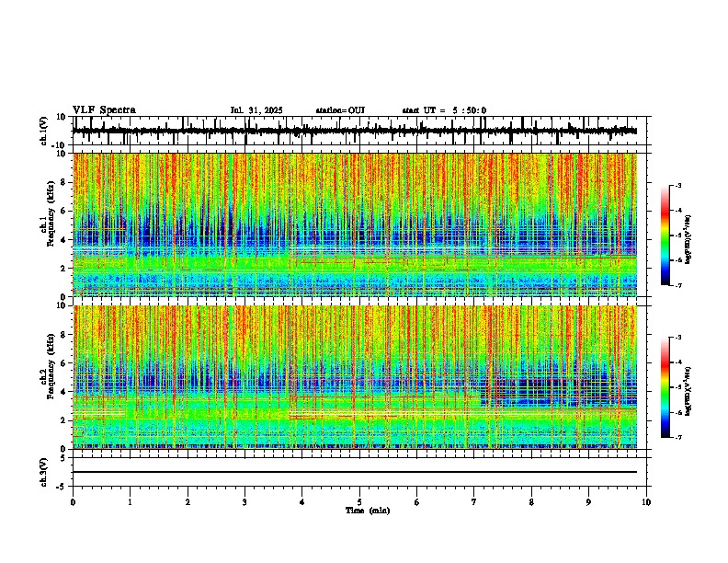Click the 'Time (min)' axis label

(368, 511)
